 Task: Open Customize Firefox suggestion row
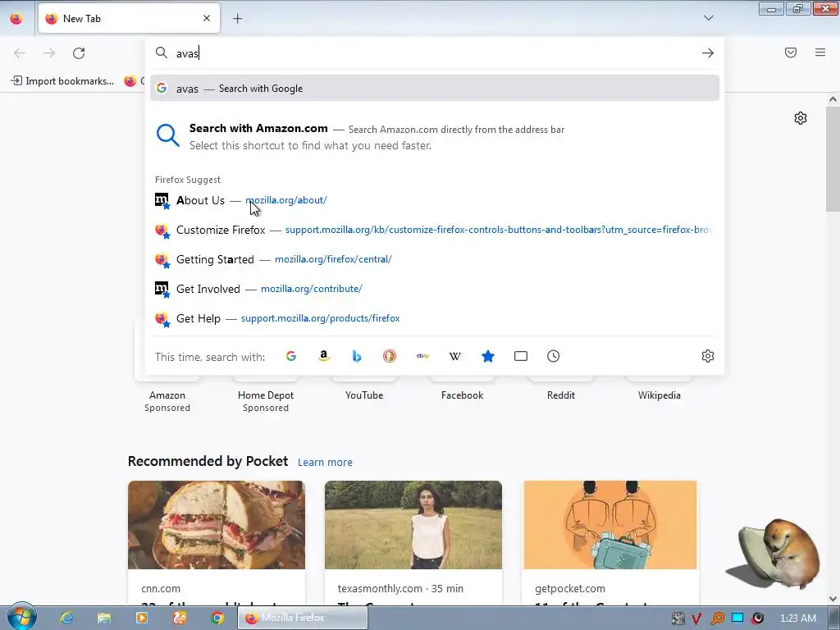click(435, 230)
